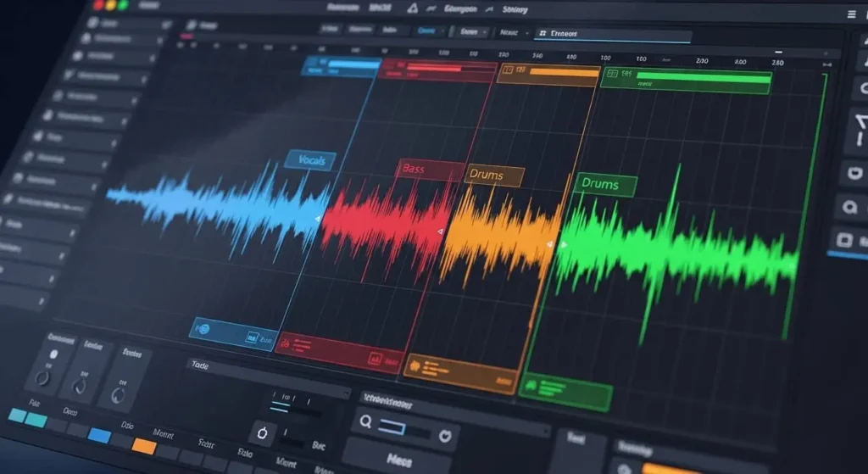Screen dimensions: 868x474
Task: Select the pen tool in the right panel
Action: point(860,129)
